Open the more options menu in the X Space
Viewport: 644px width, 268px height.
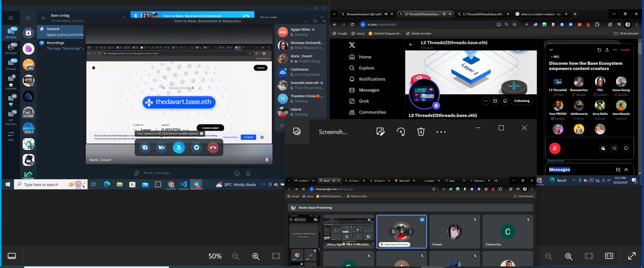tap(615, 50)
